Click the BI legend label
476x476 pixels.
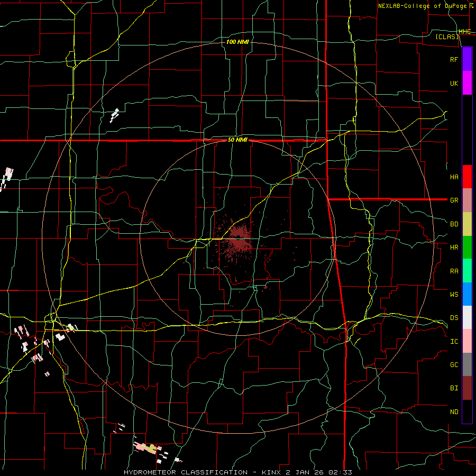(x=454, y=388)
